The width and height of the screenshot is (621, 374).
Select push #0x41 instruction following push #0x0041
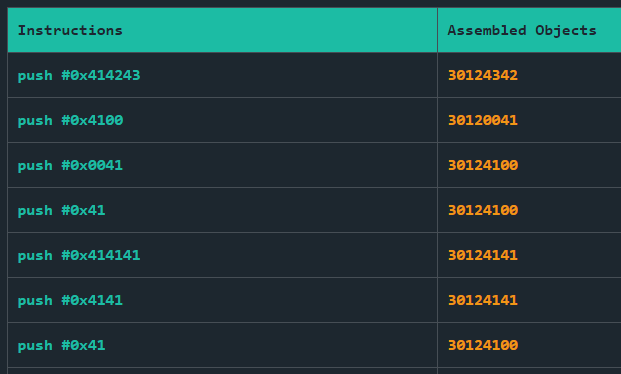click(x=222, y=210)
